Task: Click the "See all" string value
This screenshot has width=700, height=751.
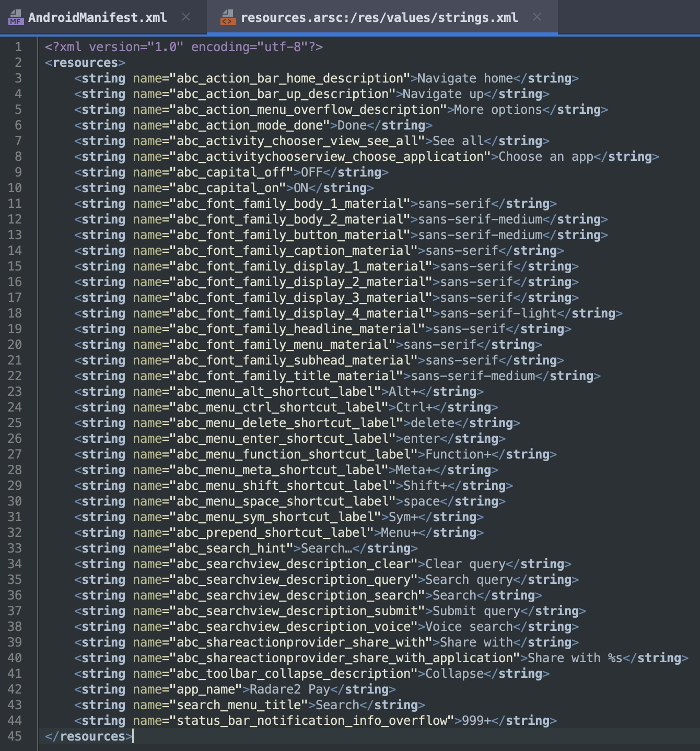Action: [x=459, y=141]
